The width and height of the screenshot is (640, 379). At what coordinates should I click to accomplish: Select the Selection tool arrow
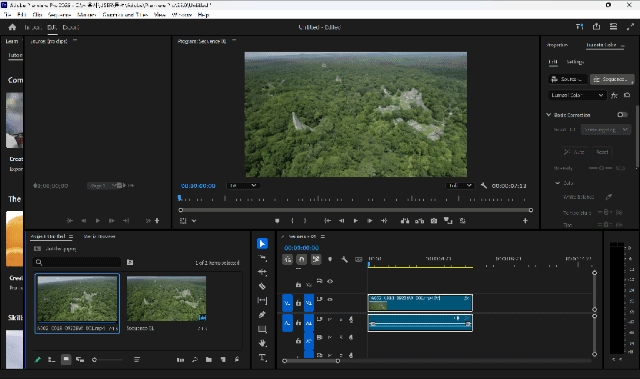pyautogui.click(x=262, y=244)
